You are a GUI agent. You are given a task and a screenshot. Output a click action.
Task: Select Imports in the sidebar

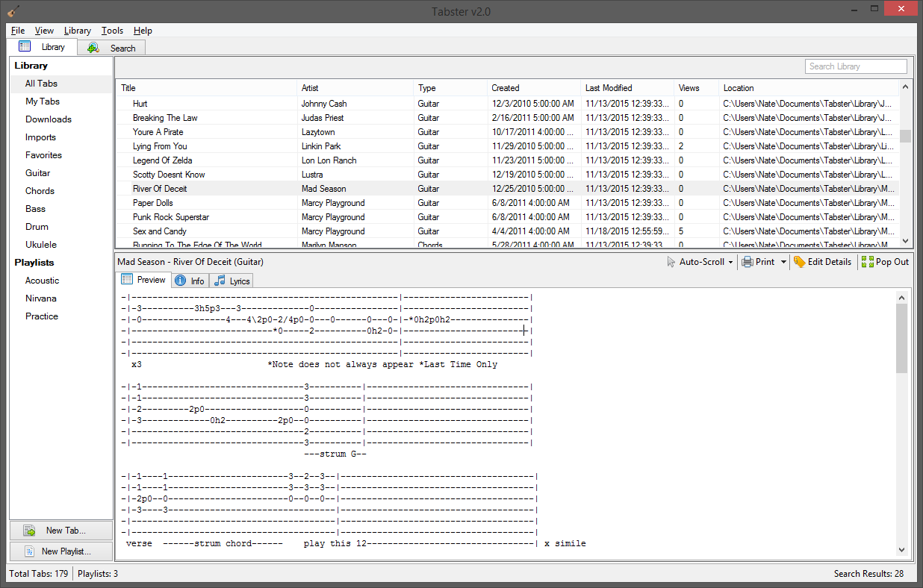pos(61,137)
